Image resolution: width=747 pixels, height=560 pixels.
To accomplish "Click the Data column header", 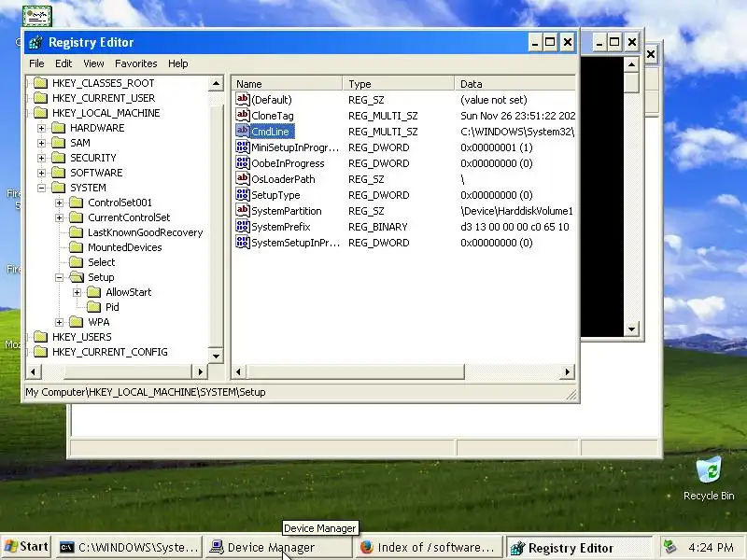I will 515,84.
